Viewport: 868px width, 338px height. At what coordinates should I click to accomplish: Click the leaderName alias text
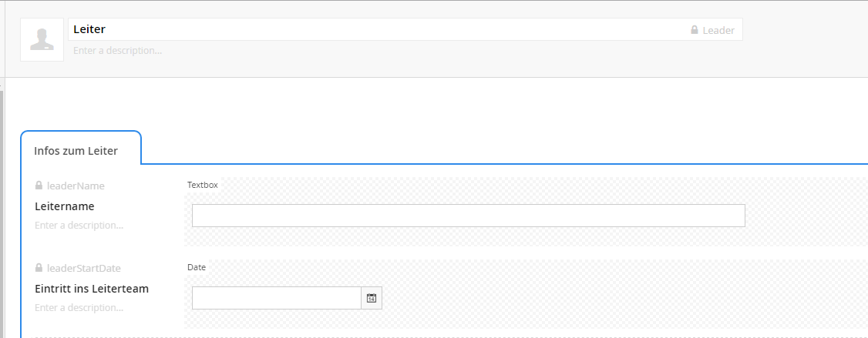click(x=76, y=186)
